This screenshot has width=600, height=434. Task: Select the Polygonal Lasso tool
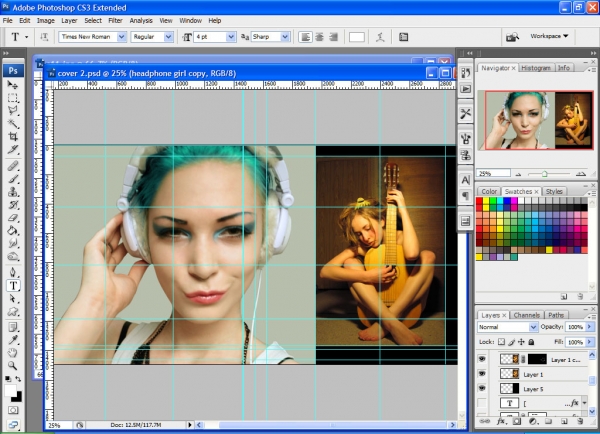(x=13, y=111)
